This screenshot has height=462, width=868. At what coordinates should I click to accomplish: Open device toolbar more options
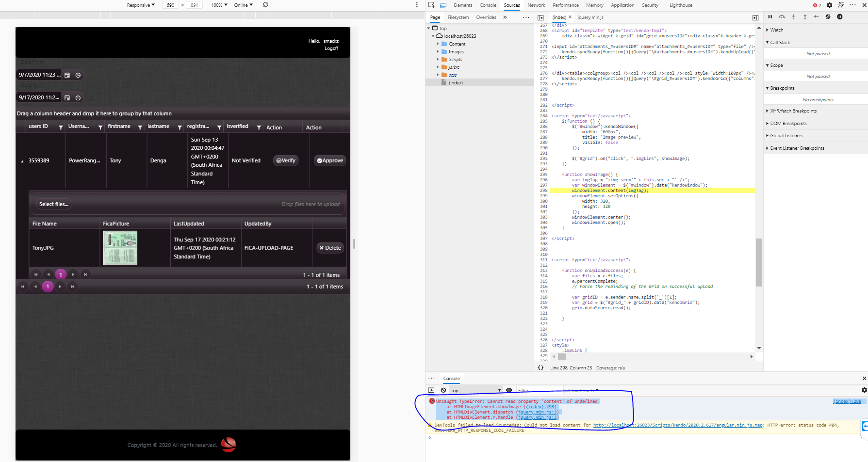click(x=417, y=5)
